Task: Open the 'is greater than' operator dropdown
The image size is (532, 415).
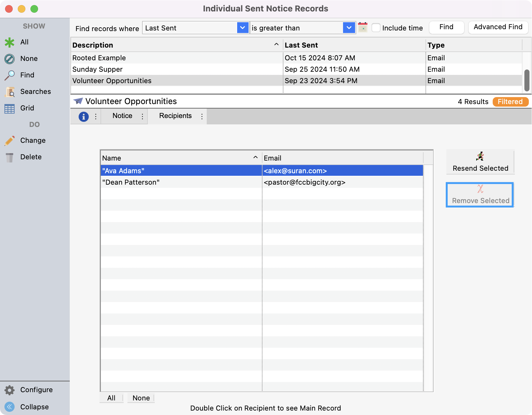Action: point(349,28)
